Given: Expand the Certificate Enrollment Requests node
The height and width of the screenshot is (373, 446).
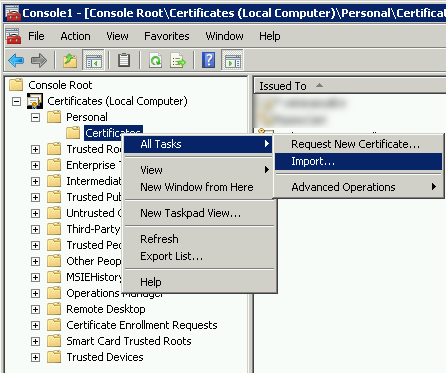Looking at the screenshot, I should (x=35, y=325).
